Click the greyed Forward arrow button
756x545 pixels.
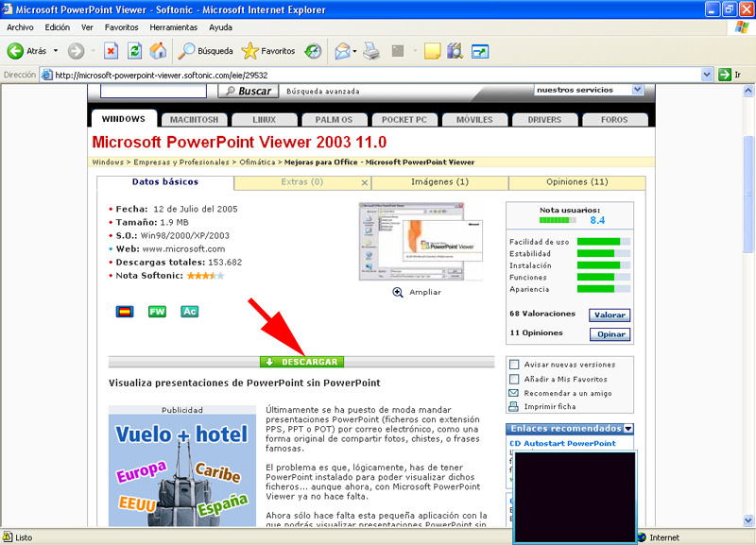click(x=76, y=51)
